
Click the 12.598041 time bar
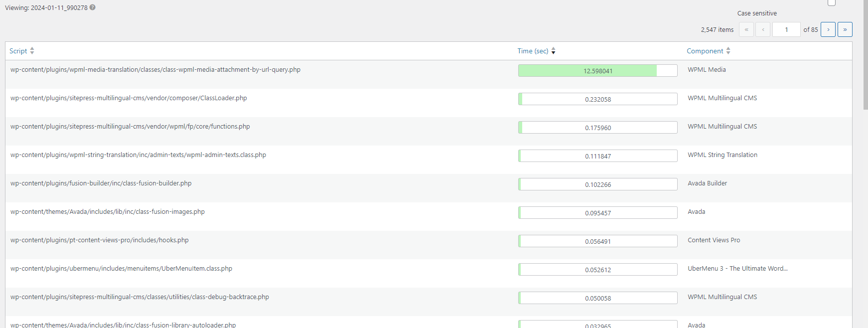click(x=598, y=71)
